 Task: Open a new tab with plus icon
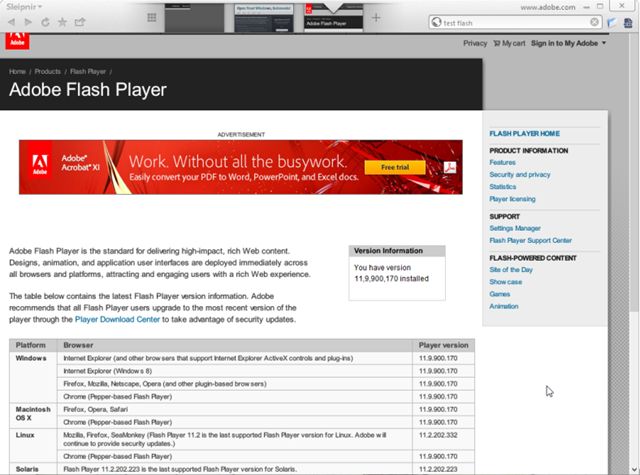[376, 18]
